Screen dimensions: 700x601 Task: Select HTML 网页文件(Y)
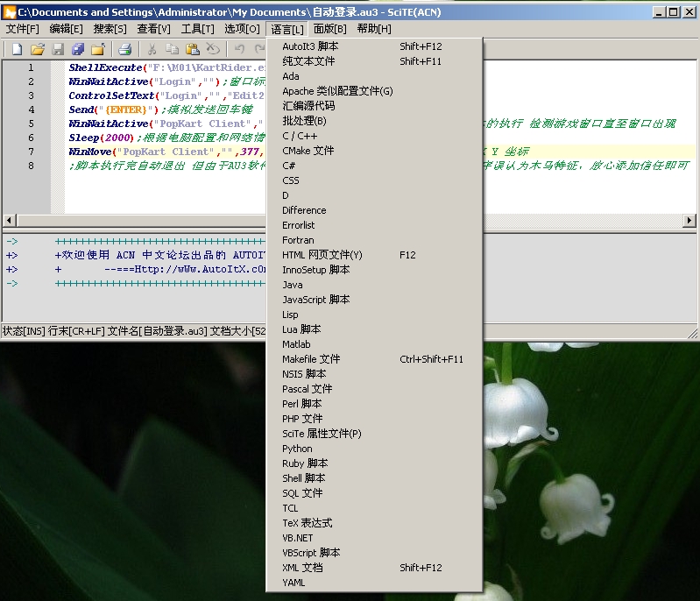374,255
